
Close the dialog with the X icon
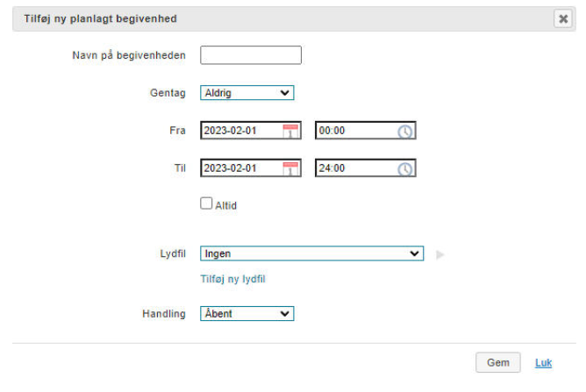click(x=563, y=18)
